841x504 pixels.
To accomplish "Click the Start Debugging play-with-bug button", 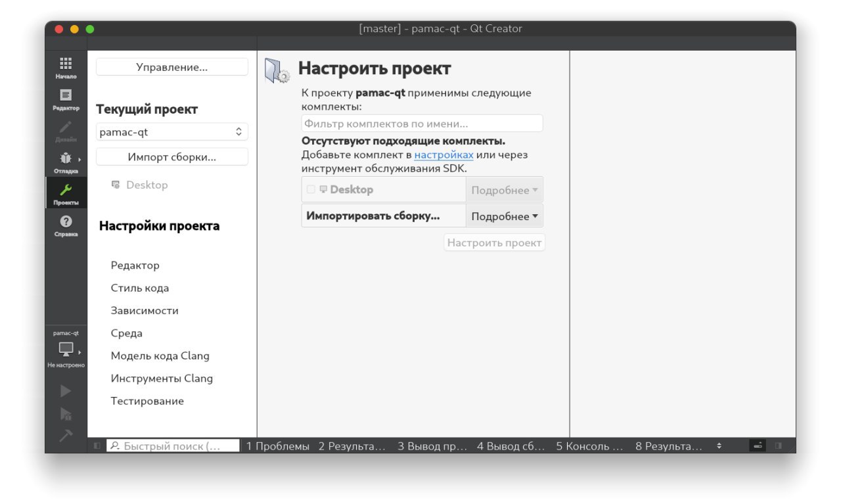I will (66, 413).
